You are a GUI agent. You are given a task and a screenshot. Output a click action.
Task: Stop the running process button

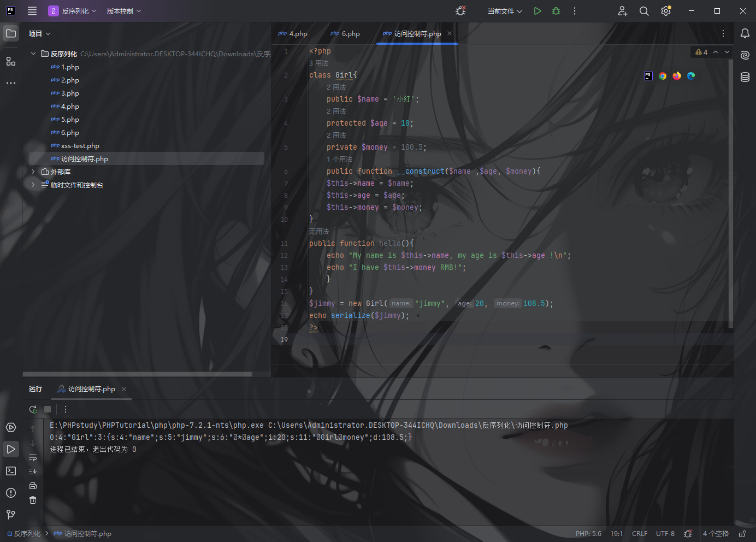tap(48, 409)
